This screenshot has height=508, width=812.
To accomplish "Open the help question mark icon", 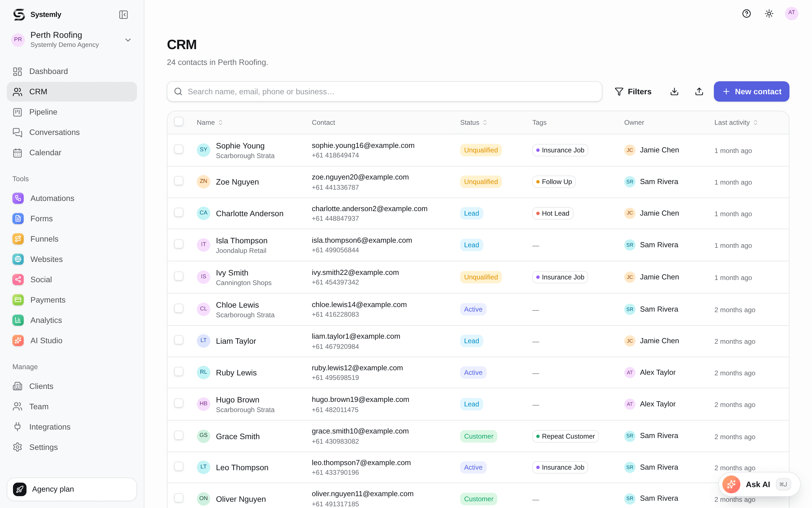I will [x=746, y=14].
